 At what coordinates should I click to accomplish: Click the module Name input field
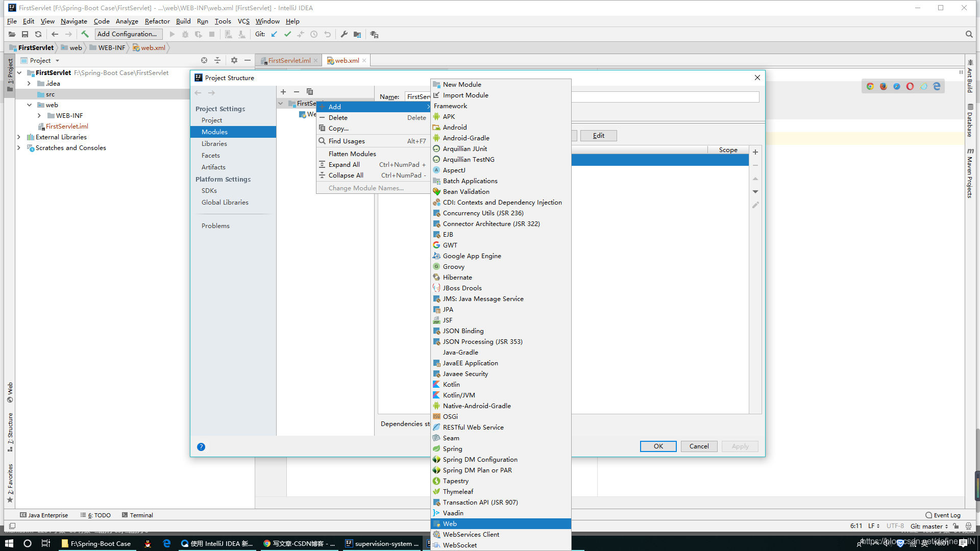coord(582,97)
